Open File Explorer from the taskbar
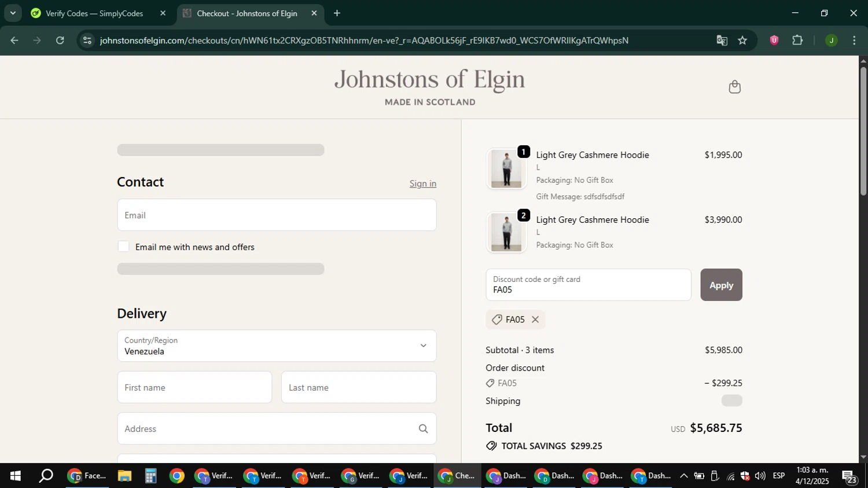 pos(124,476)
